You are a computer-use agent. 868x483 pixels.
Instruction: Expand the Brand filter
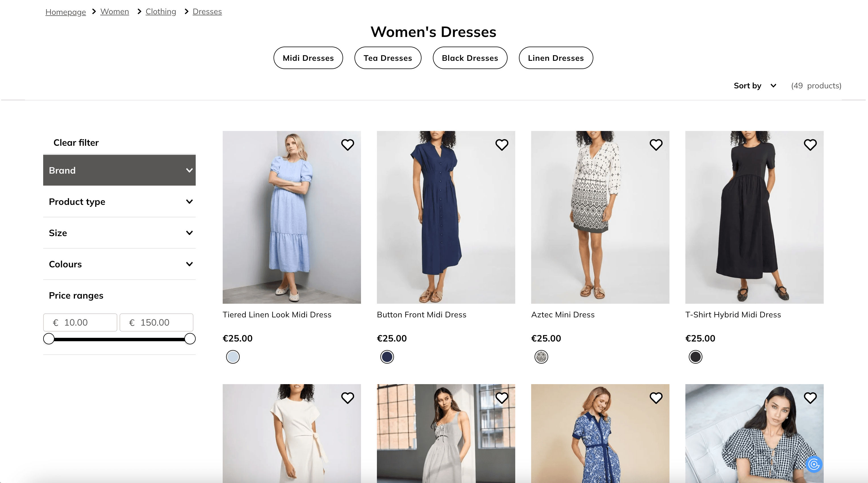[119, 170]
